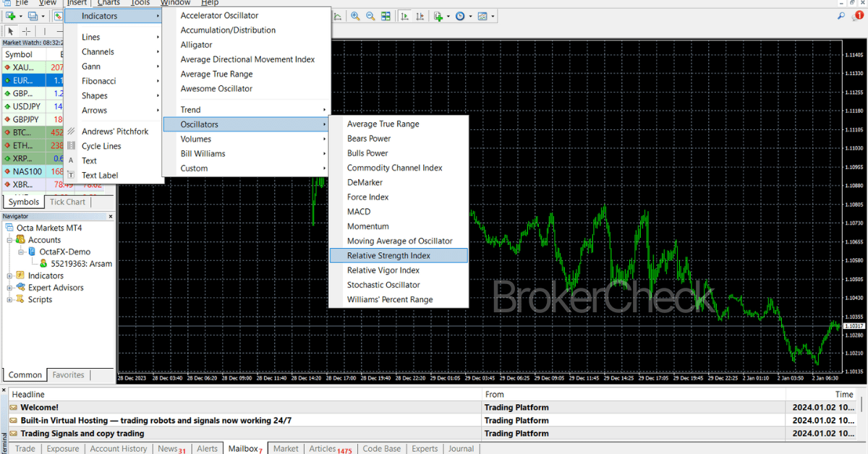Choose MACD in the Oscillators submenu
The image size is (868, 454).
click(359, 212)
